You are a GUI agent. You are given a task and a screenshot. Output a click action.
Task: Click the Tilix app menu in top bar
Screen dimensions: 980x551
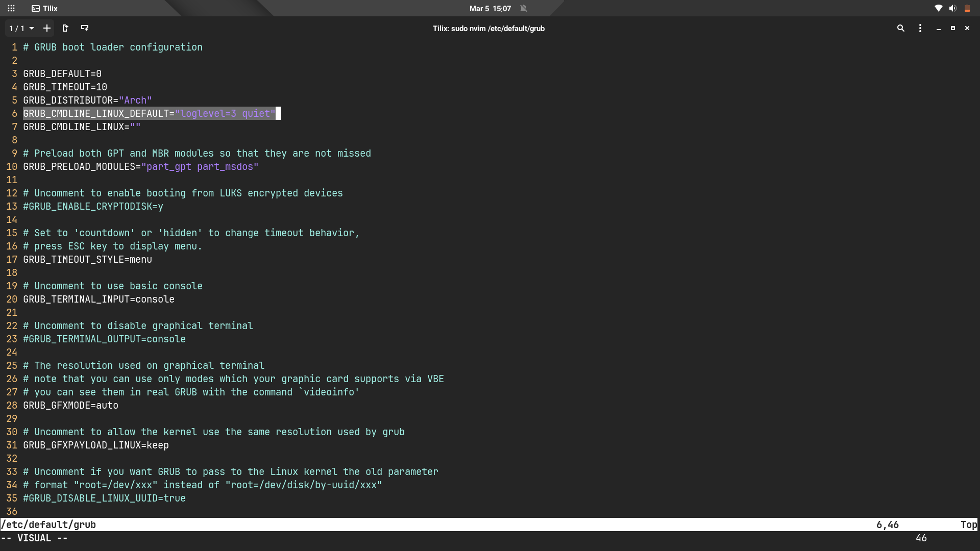click(x=45, y=9)
